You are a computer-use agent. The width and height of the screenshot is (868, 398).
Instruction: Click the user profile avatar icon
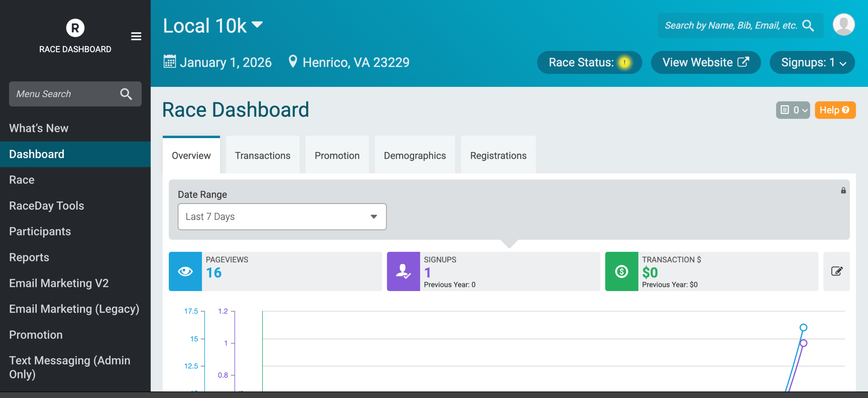843,25
